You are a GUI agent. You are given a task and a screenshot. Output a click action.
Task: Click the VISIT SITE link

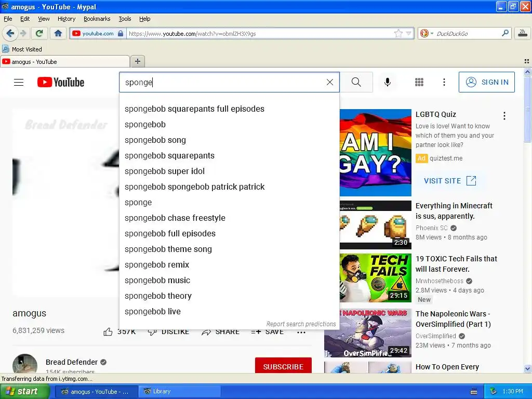pos(450,181)
